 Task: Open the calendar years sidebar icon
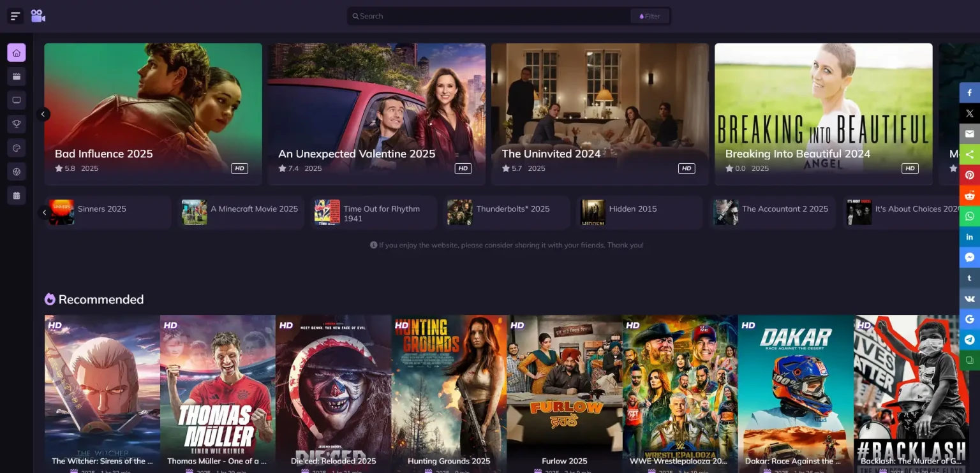point(17,195)
